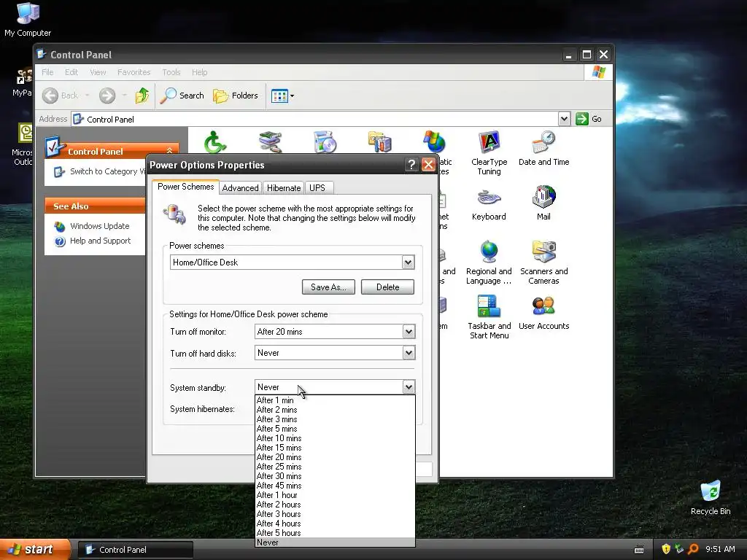Screen dimensions: 747x560
Task: Open the Power schemes Home/Office Desk dropdown
Action: point(292,262)
